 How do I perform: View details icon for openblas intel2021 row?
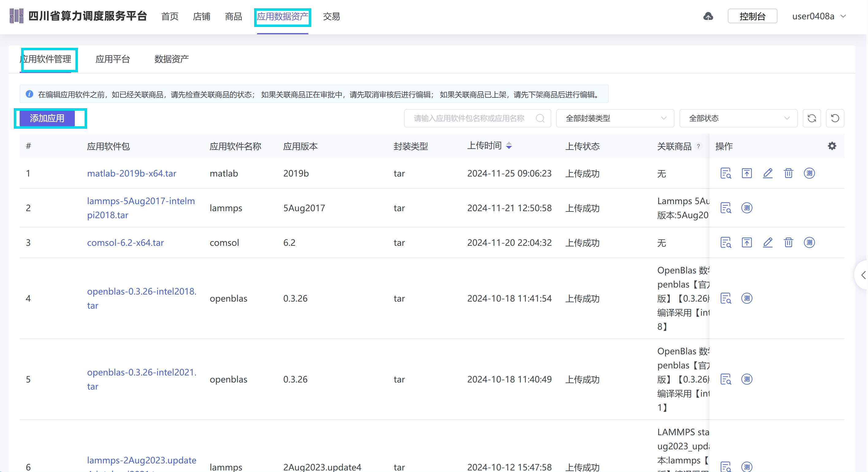click(725, 379)
